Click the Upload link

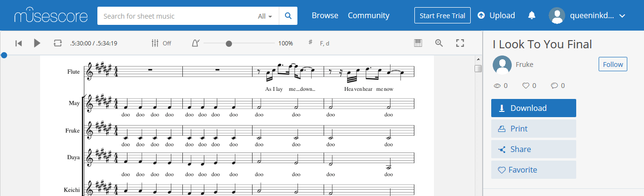(x=496, y=15)
